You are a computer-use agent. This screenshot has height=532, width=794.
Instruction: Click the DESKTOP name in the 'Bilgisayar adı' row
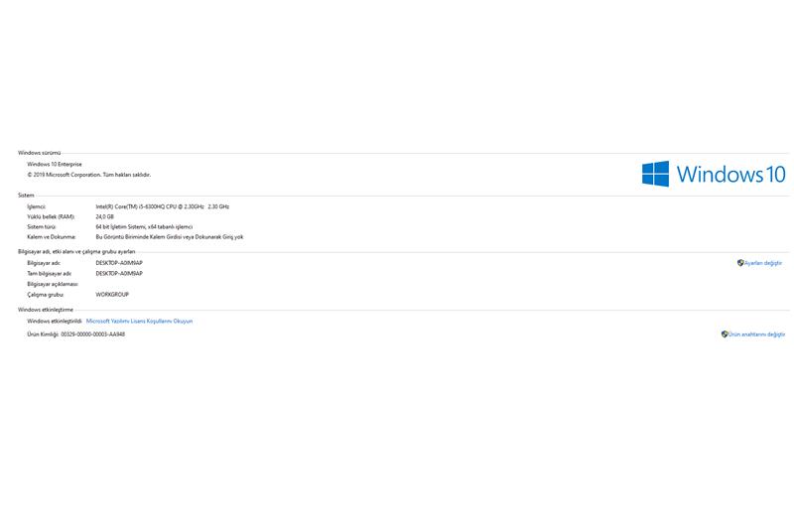[119, 263]
